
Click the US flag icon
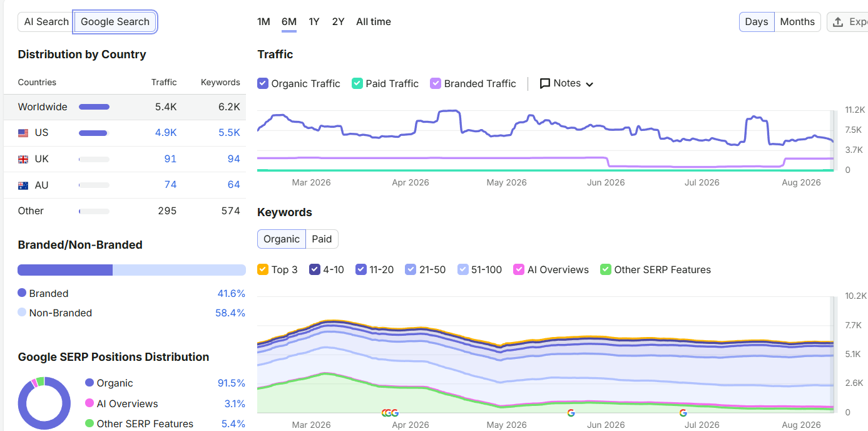coord(23,133)
